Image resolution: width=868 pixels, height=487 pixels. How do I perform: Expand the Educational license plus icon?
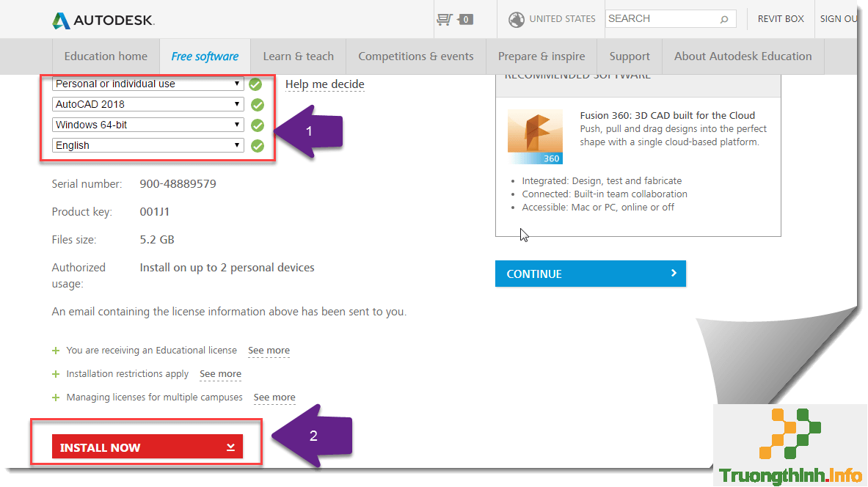[x=56, y=351]
